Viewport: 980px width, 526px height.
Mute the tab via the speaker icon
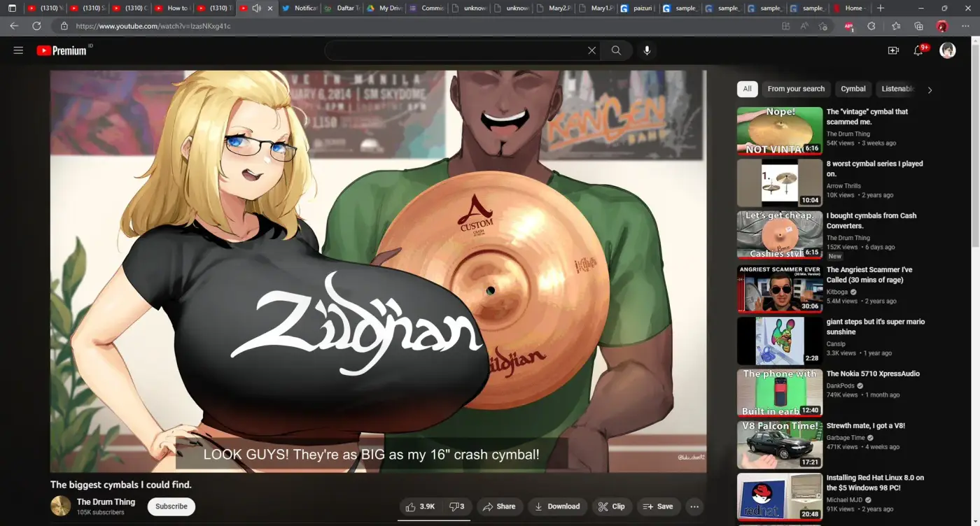256,8
